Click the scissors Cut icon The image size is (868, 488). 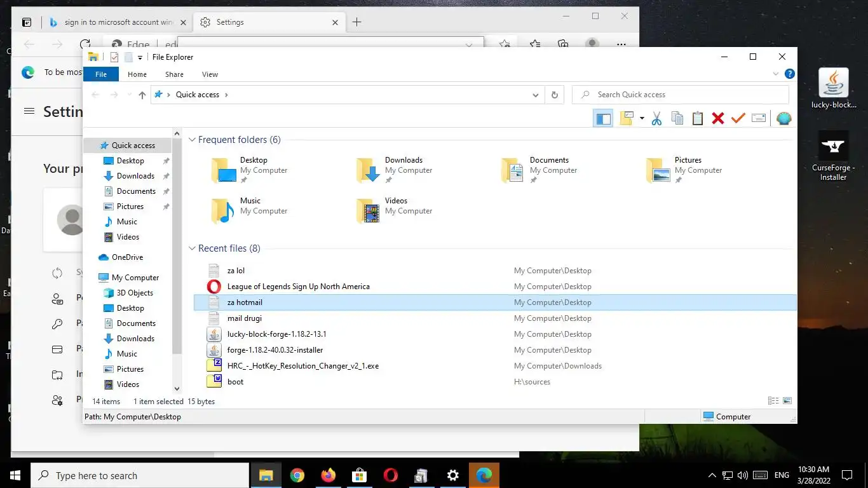click(656, 118)
